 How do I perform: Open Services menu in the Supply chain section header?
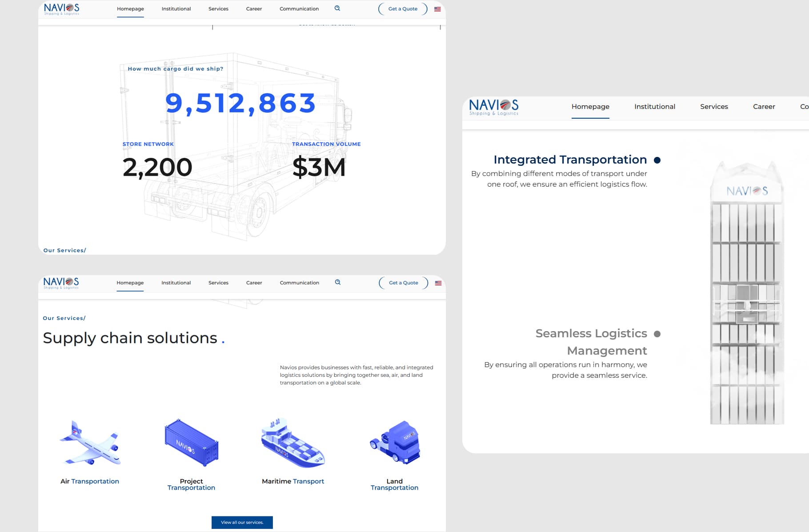(218, 283)
